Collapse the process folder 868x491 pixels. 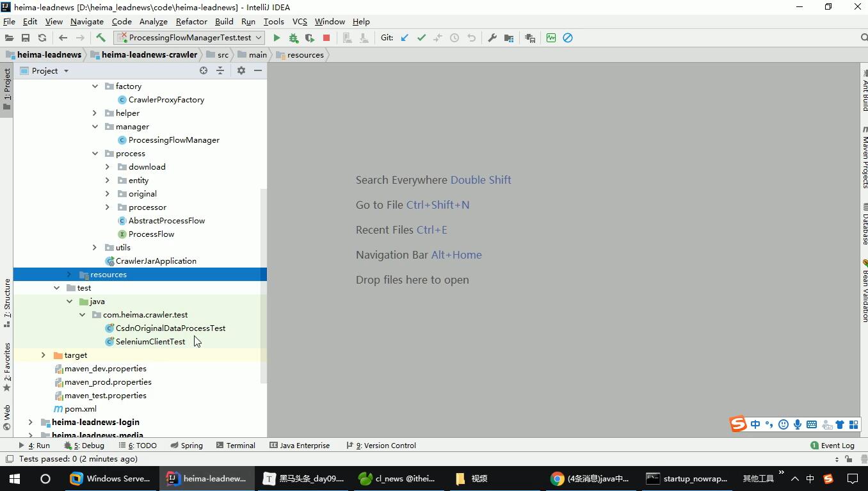(95, 154)
